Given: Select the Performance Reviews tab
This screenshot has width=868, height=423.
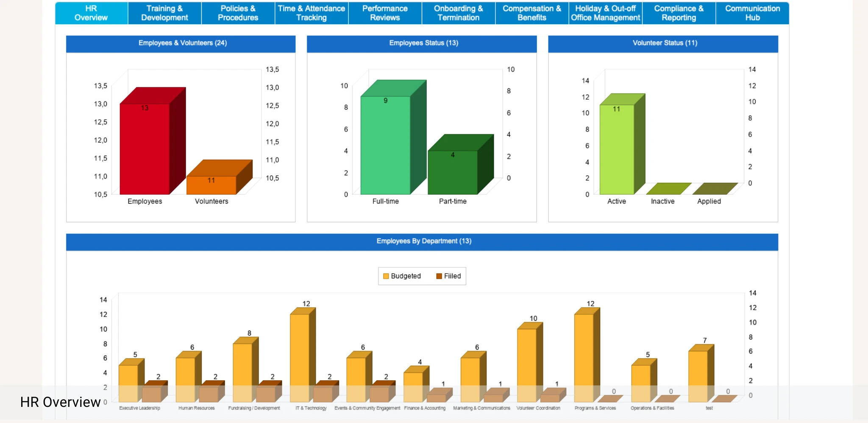Looking at the screenshot, I should (385, 13).
